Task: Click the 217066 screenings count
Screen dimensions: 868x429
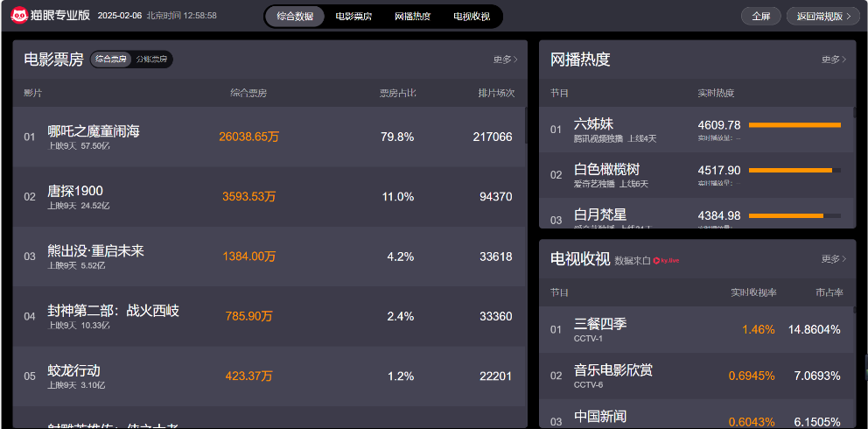Action: point(493,137)
